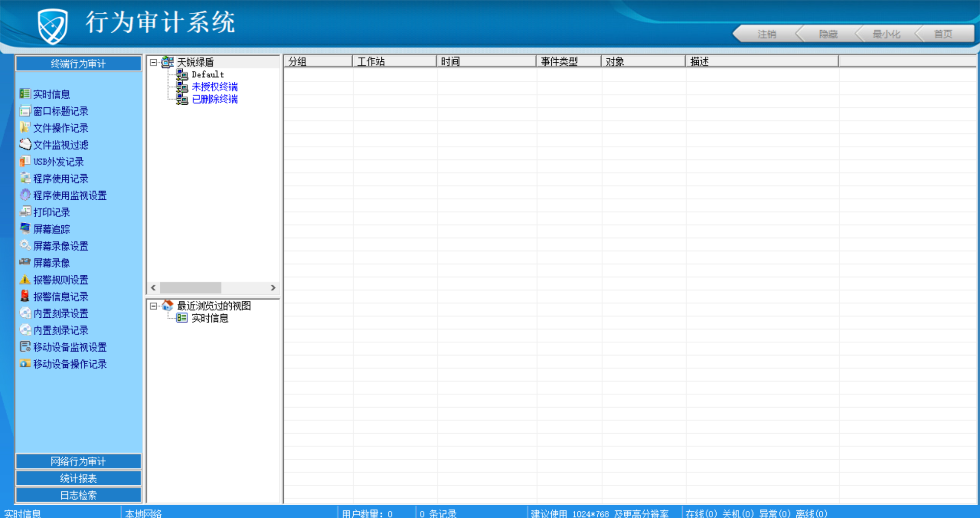The image size is (980, 518).
Task: Click the 事件类型 column header
Action: [569, 61]
